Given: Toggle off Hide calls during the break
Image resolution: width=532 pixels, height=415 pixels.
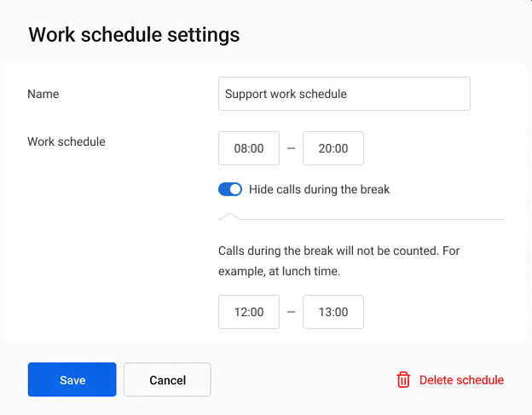Looking at the screenshot, I should (230, 189).
